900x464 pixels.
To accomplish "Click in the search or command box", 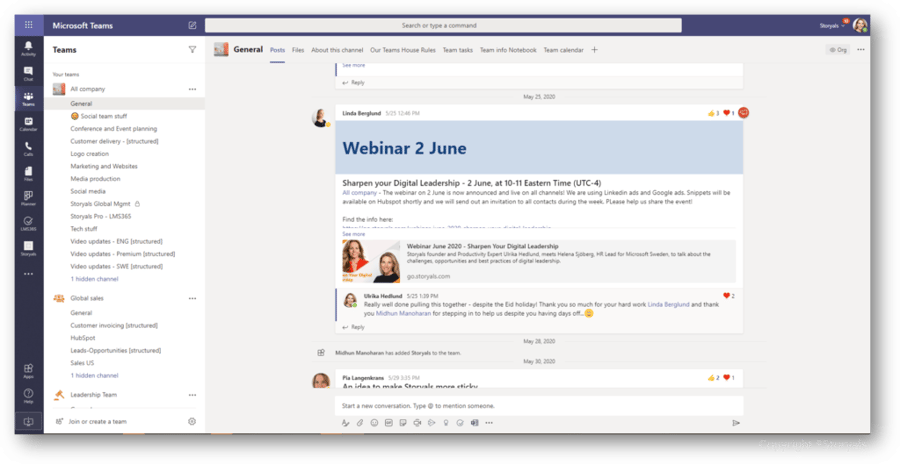I will (x=443, y=25).
